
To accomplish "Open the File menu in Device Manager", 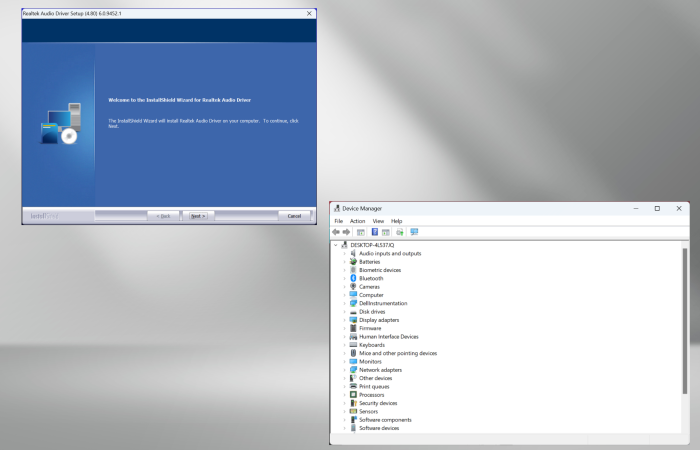I will (339, 221).
